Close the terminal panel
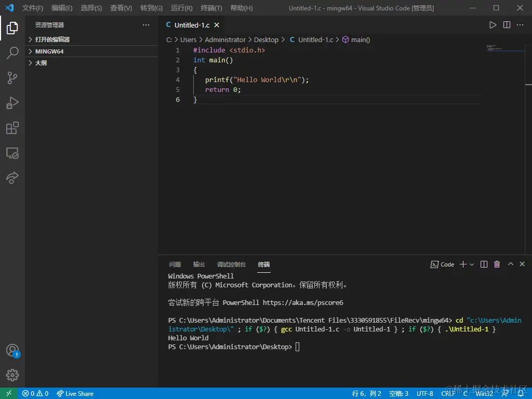Viewport: 532px width, 399px height. tap(522, 264)
